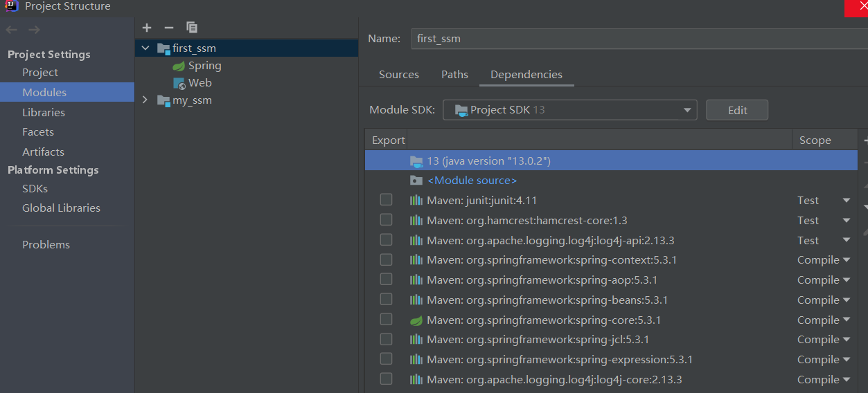Check Export for spring-expression:5.3.1

point(386,358)
